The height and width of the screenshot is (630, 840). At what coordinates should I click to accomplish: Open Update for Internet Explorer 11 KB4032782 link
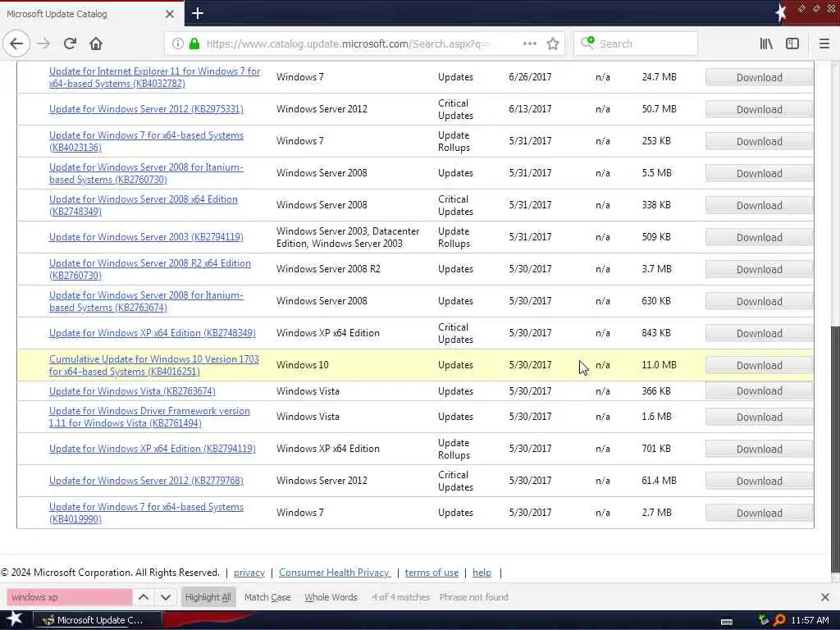[x=154, y=77]
